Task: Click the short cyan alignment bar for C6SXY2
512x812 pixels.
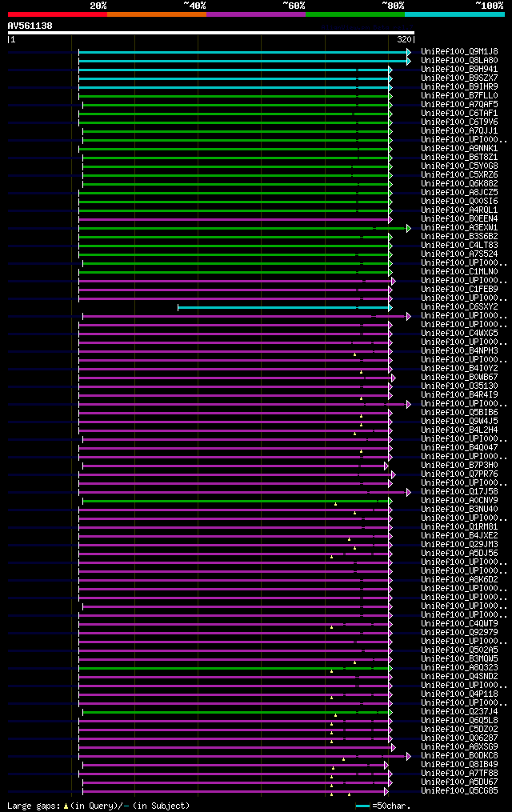Action: click(285, 308)
